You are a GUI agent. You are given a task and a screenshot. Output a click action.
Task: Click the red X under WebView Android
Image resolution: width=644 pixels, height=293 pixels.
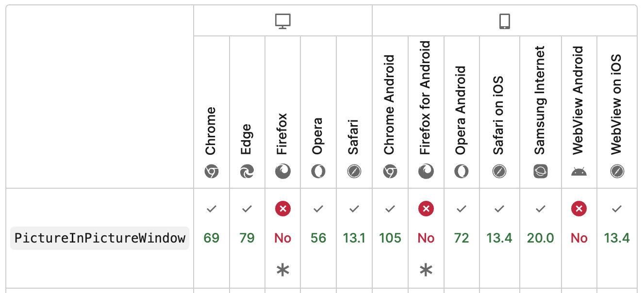tap(579, 209)
